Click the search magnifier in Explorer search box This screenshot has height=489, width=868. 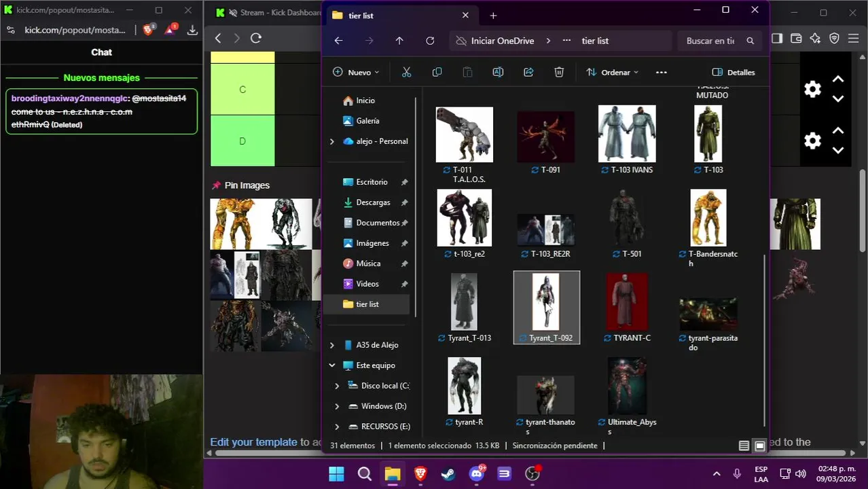coord(750,41)
